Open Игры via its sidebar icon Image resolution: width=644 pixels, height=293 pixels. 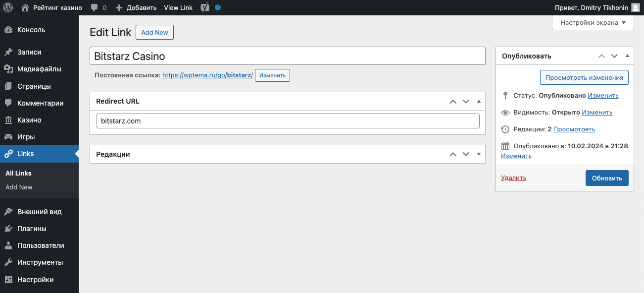click(x=11, y=136)
